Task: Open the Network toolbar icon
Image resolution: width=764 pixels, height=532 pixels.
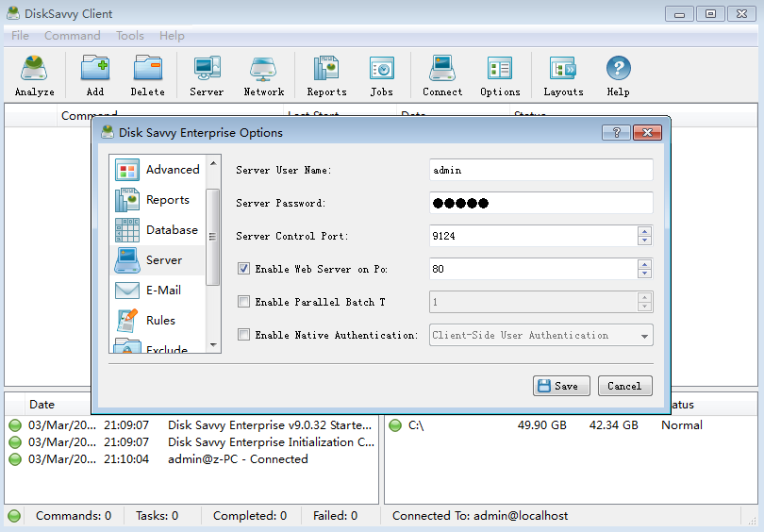Action: coord(263,75)
